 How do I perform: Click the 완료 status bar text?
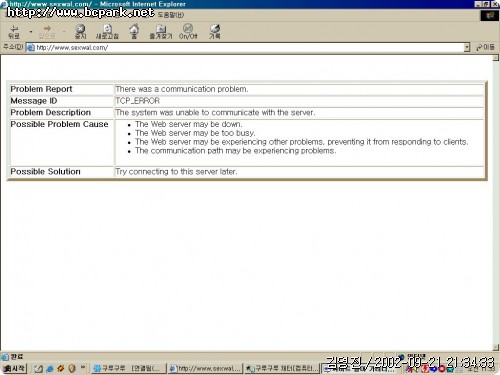point(17,357)
